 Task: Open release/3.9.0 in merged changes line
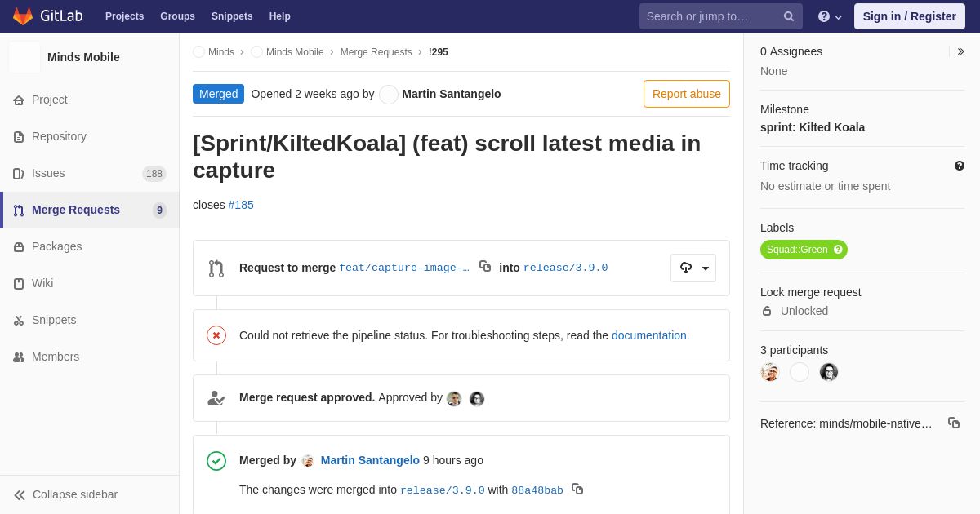[x=443, y=490]
